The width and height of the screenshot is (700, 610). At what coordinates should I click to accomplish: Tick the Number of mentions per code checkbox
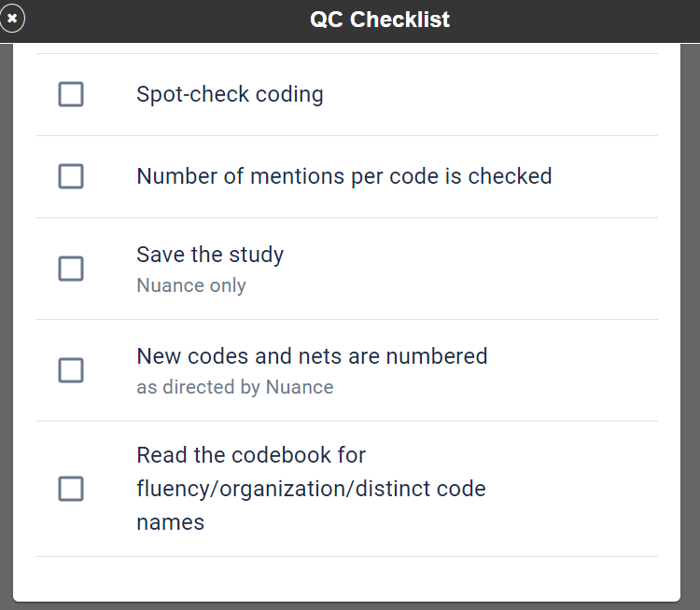pos(71,176)
